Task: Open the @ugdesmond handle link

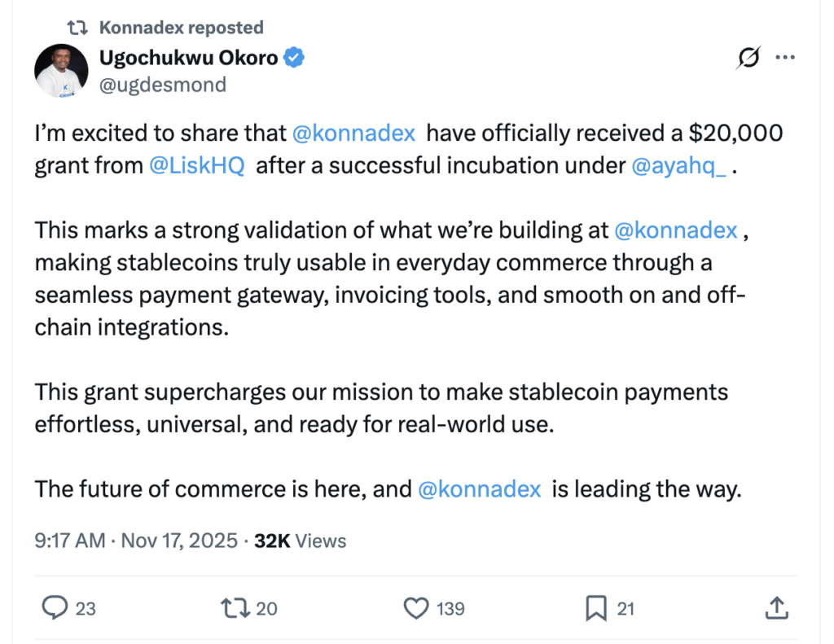Action: 163,85
